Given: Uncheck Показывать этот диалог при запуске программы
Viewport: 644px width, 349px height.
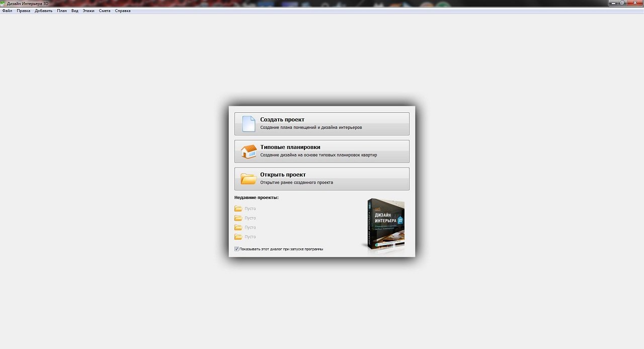Looking at the screenshot, I should (x=237, y=249).
